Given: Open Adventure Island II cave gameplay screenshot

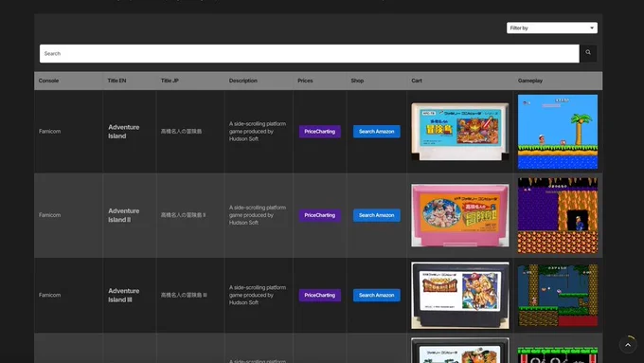Looking at the screenshot, I should pos(558,215).
